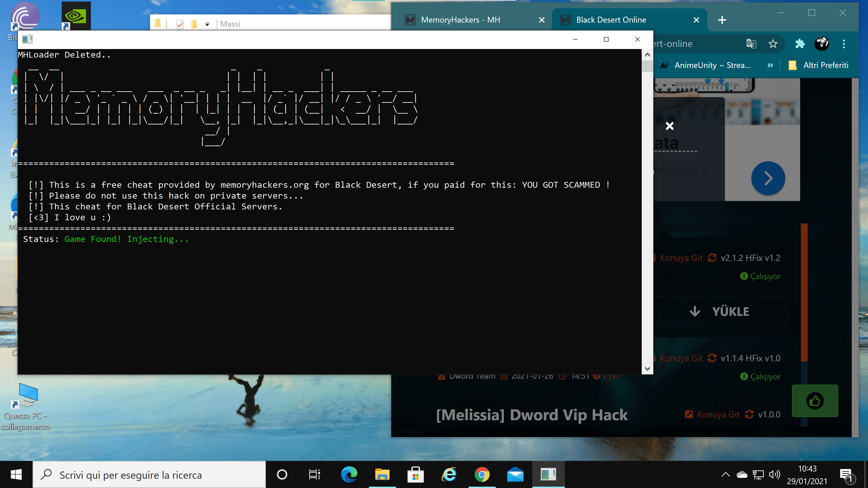The width and height of the screenshot is (868, 488).
Task: Click the Dword Team author name
Action: pyautogui.click(x=472, y=377)
